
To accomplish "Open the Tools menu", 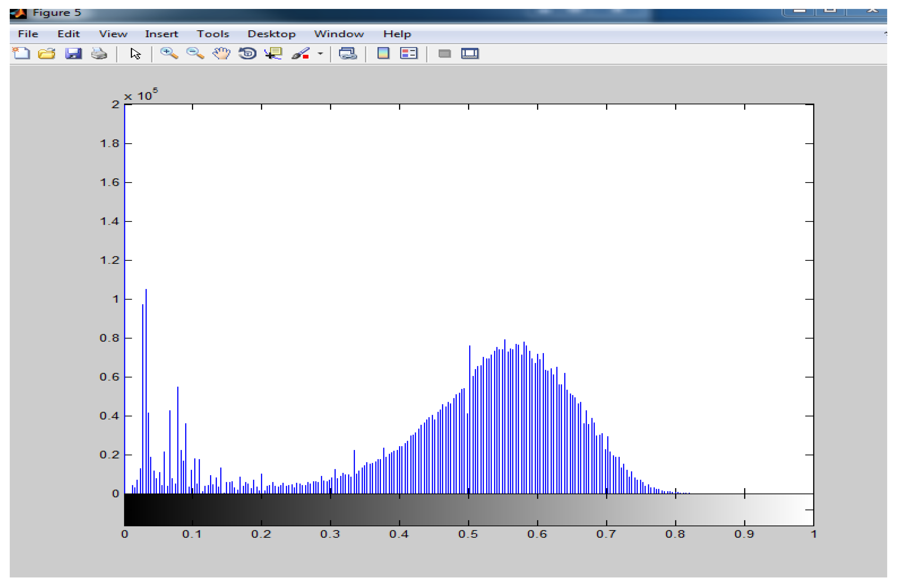I will (x=213, y=34).
